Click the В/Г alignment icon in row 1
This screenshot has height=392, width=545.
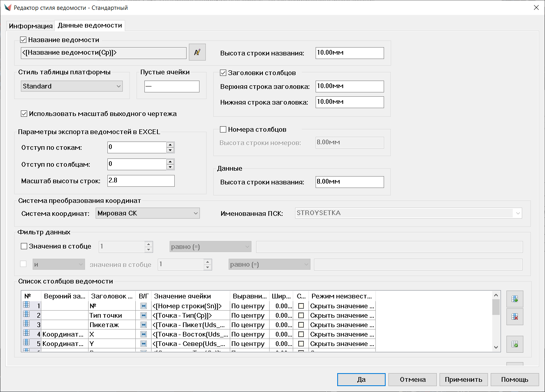(144, 306)
